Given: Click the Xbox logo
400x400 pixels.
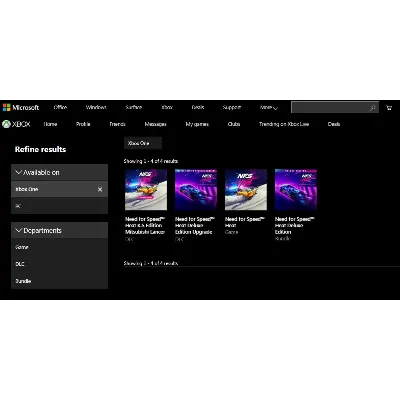Looking at the screenshot, I should pyautogui.click(x=16, y=124).
